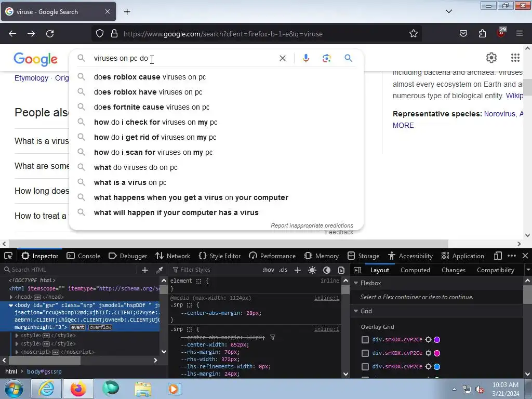Collapse the body#gsr node

click(x=11, y=305)
